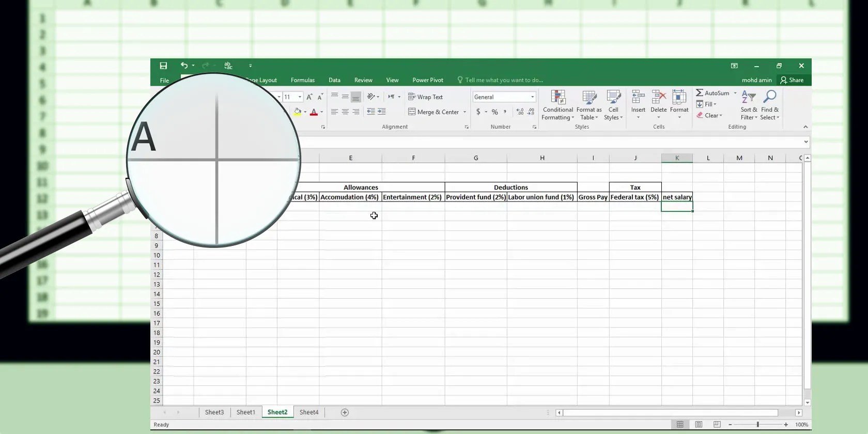Apply Accounting dollar format
The height and width of the screenshot is (434, 868).
click(478, 112)
